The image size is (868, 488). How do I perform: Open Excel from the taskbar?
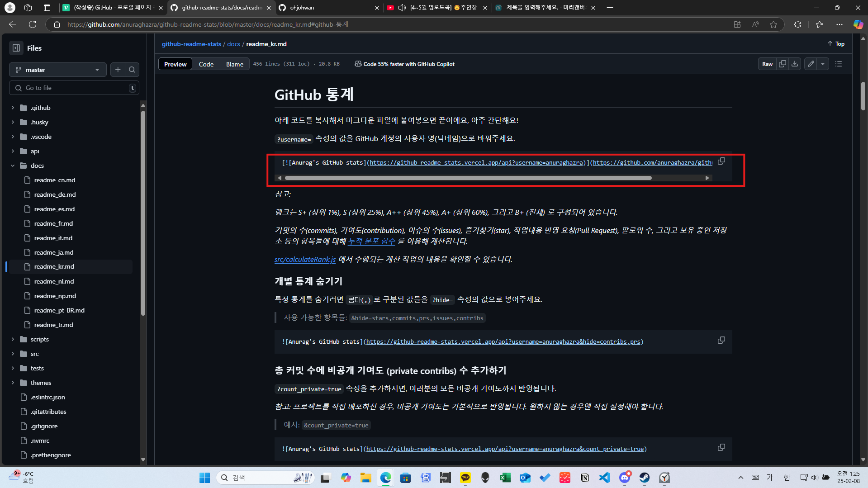pos(505,478)
